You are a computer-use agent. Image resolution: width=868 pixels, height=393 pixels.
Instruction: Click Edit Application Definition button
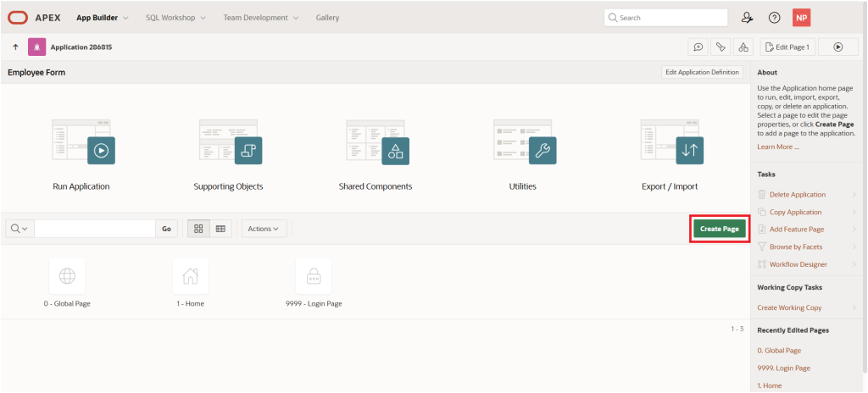point(702,72)
